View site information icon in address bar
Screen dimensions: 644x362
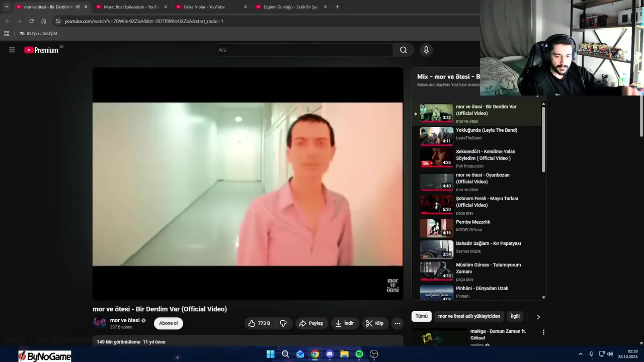coord(58,21)
